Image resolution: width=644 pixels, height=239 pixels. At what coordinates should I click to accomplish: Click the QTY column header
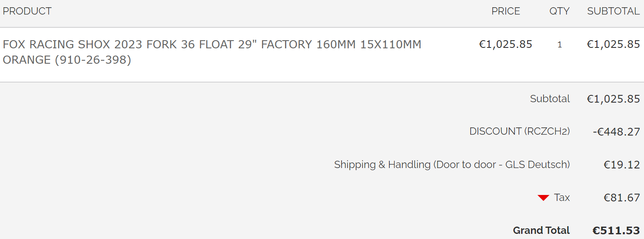pyautogui.click(x=559, y=11)
